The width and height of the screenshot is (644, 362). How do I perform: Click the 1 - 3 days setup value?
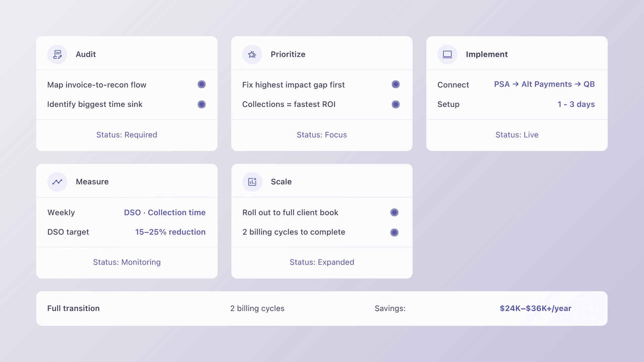[x=576, y=104]
